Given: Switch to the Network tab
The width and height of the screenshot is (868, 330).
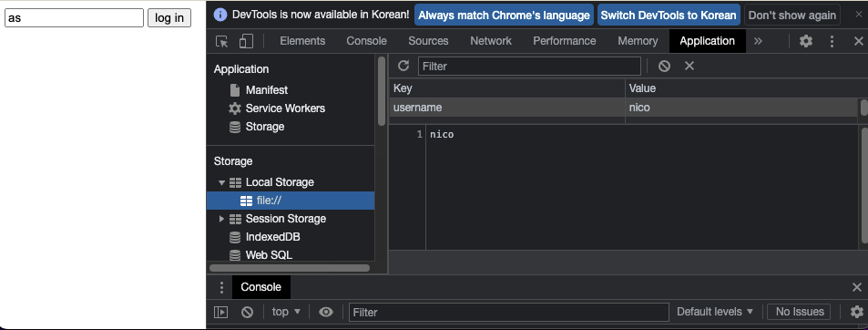Looking at the screenshot, I should (491, 41).
